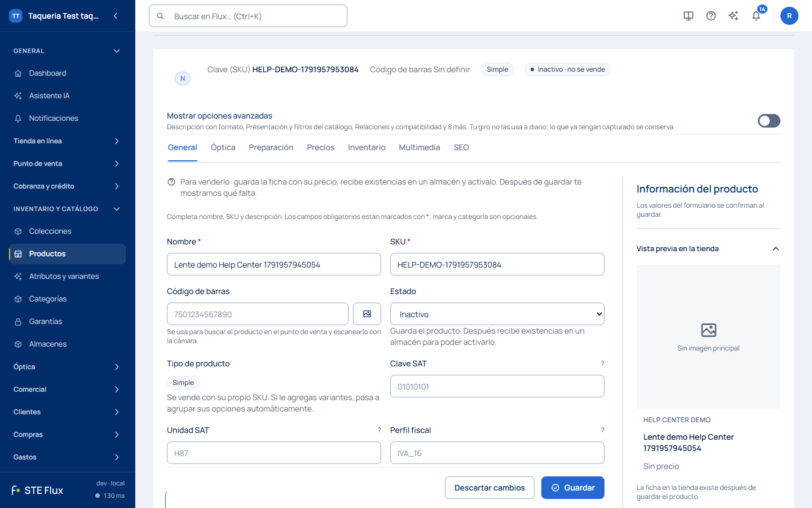The width and height of the screenshot is (812, 508).
Task: Click the Unidad SAT help question mark
Action: pyautogui.click(x=379, y=430)
